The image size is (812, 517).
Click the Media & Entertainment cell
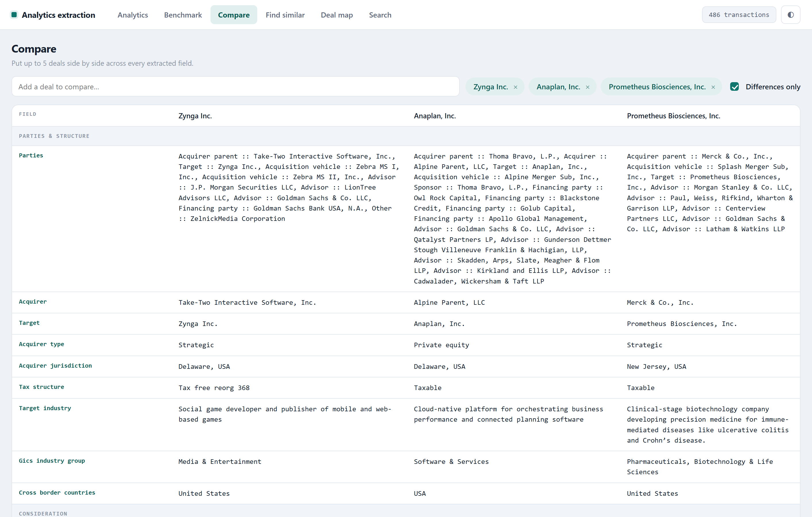(x=220, y=462)
